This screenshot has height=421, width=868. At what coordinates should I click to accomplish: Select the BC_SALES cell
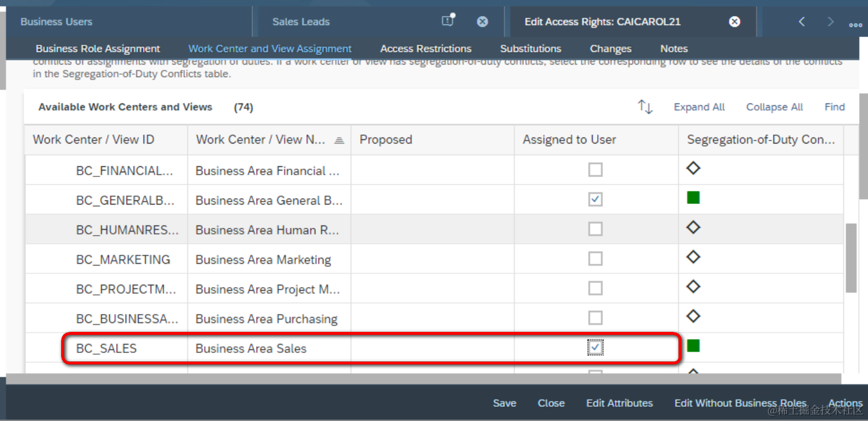click(106, 349)
